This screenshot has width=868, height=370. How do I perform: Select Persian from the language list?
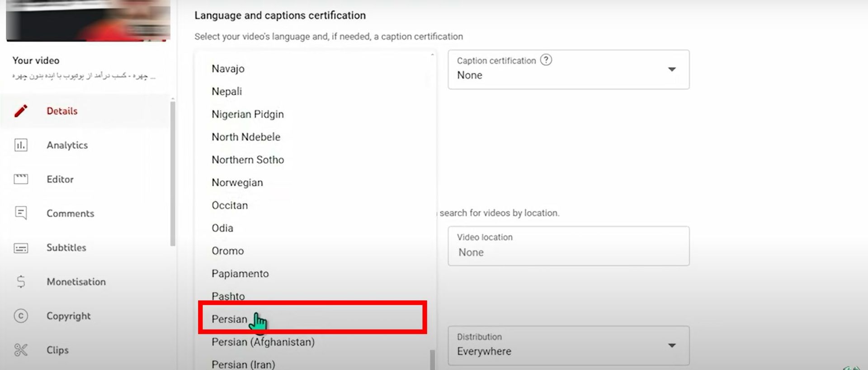click(230, 319)
